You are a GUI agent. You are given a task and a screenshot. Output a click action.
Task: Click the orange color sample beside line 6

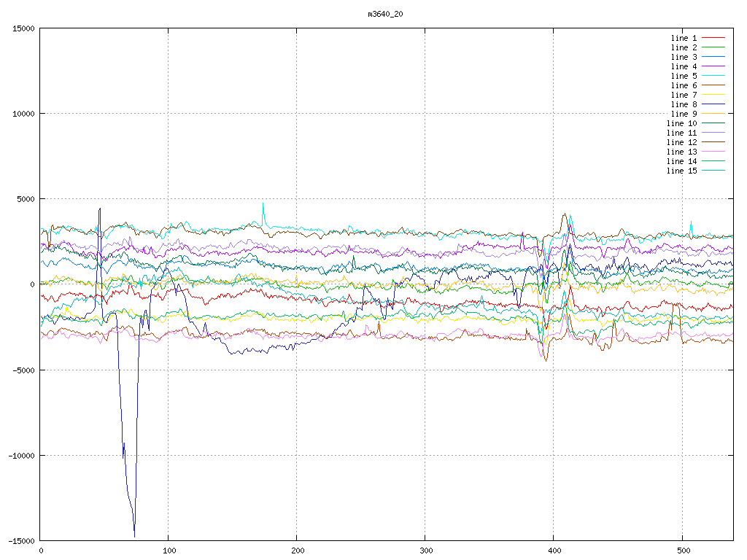713,85
